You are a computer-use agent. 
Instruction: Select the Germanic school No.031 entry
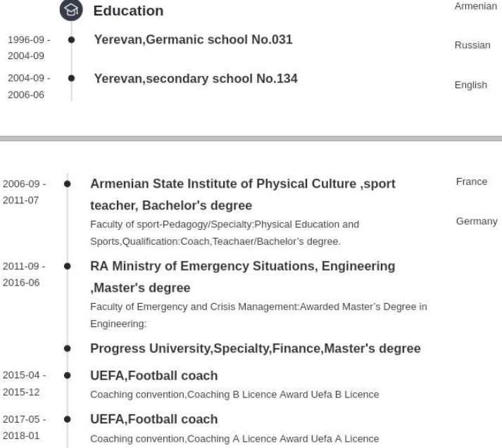pos(193,40)
